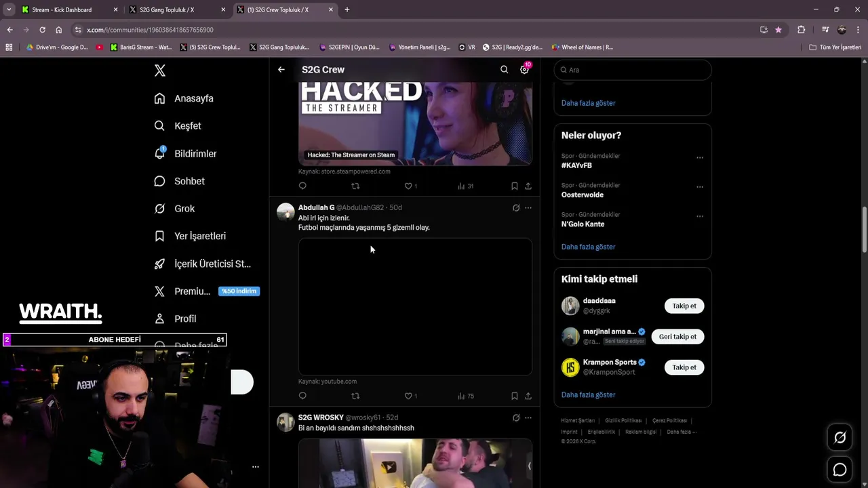The image size is (868, 488).
Task: Share the Hacked streamer post
Action: (x=528, y=186)
